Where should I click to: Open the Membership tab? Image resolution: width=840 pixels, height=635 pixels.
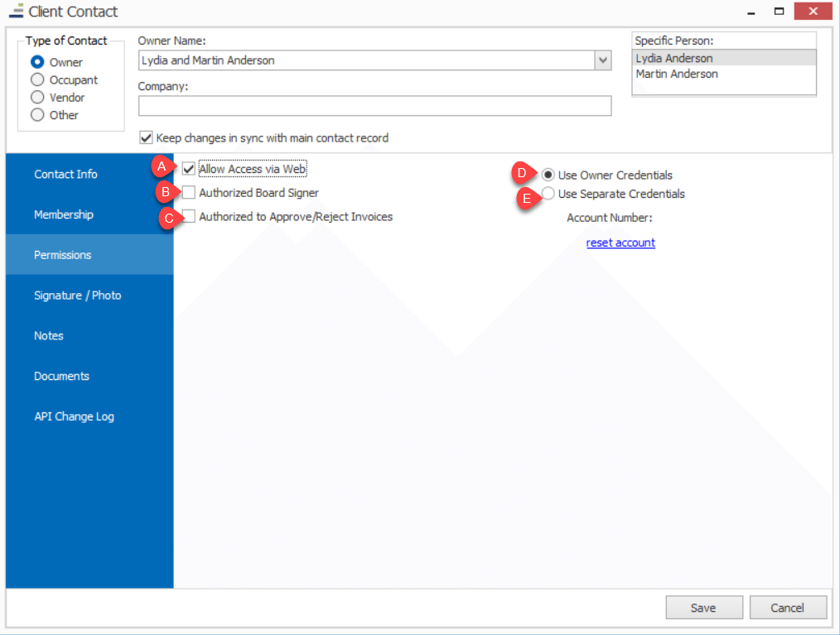89,214
